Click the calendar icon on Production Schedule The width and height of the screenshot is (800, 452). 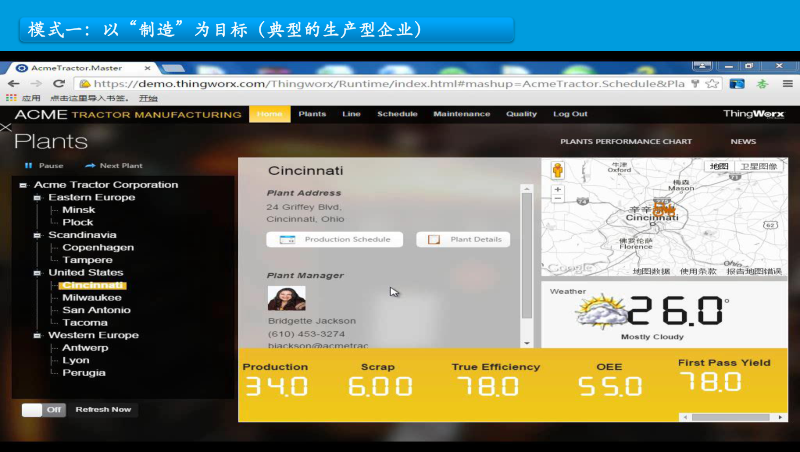coord(287,239)
